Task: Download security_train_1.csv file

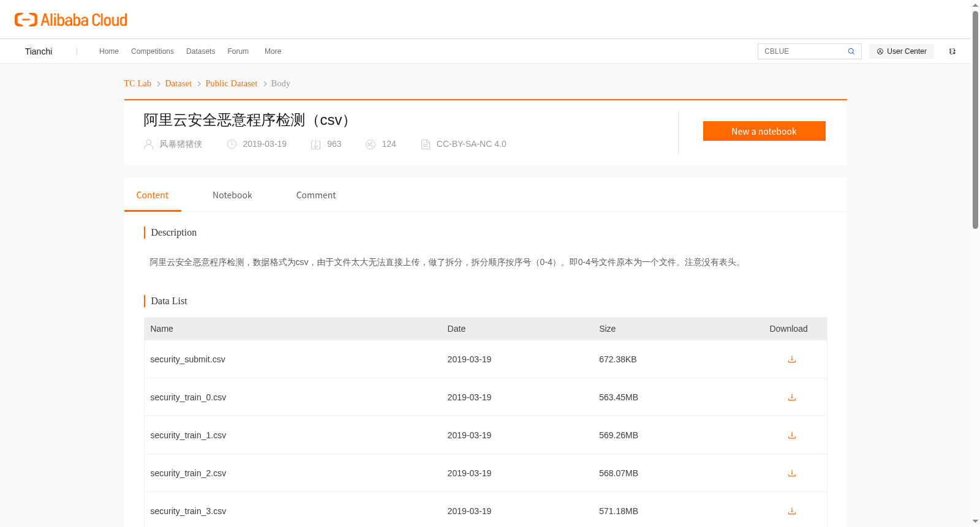Action: coord(792,435)
